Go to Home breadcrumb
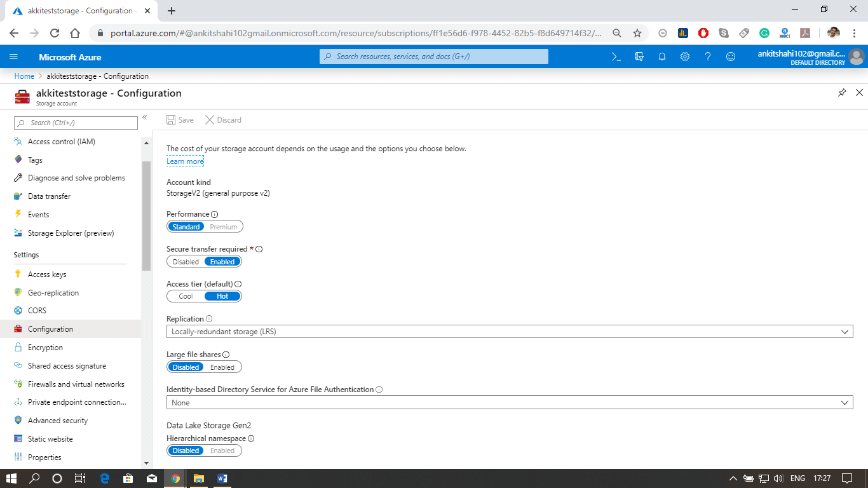 (24, 76)
